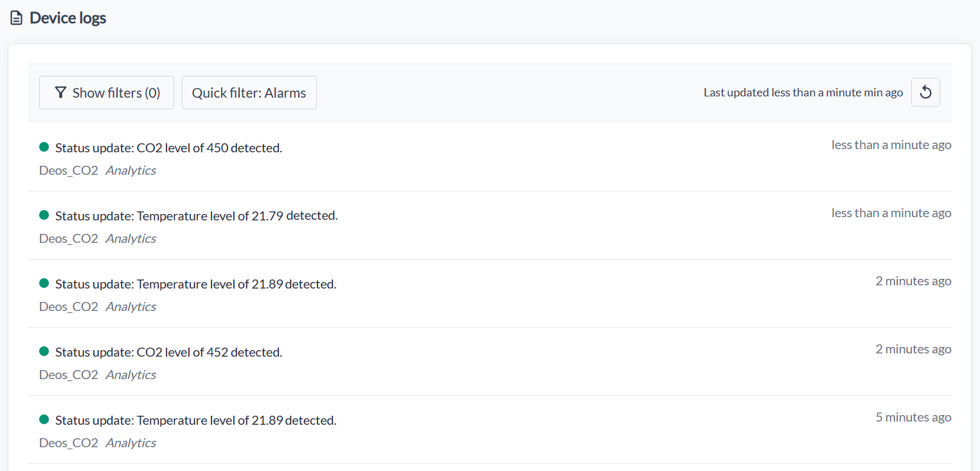Click green status dot of CO2 450 entry

click(x=44, y=147)
